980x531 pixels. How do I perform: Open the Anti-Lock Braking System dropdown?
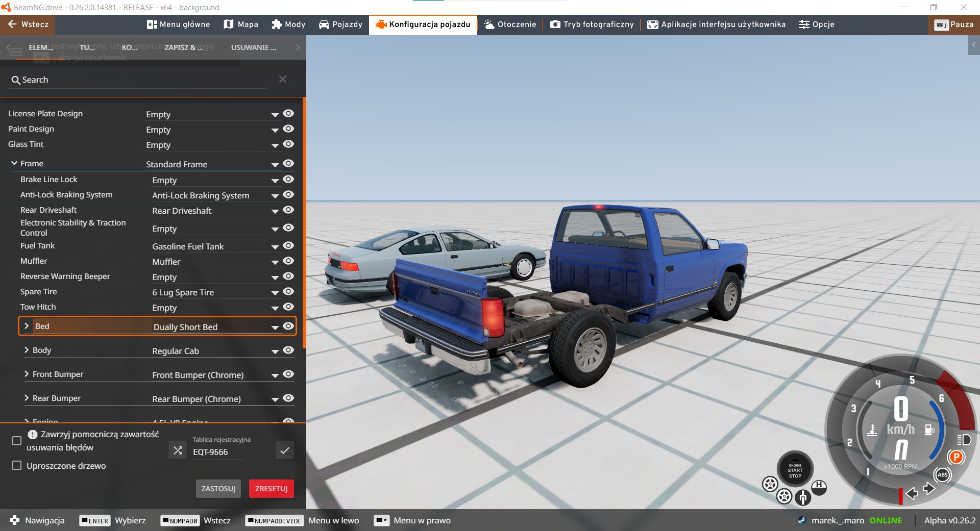click(215, 195)
